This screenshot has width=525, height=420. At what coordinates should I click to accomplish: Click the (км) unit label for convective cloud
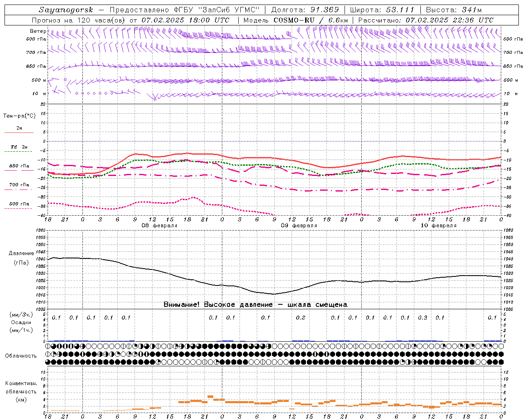tap(21, 399)
